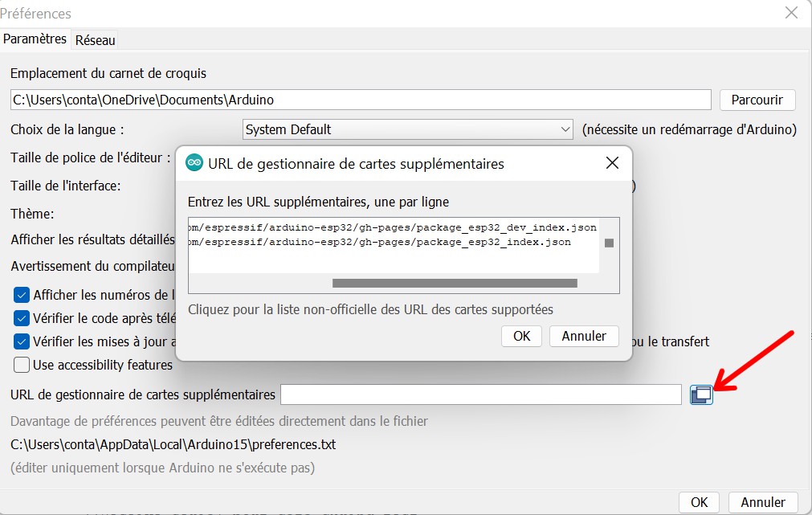This screenshot has height=515, width=812.
Task: Click the vertical scrollbar thumb in URL text area
Action: pos(609,243)
